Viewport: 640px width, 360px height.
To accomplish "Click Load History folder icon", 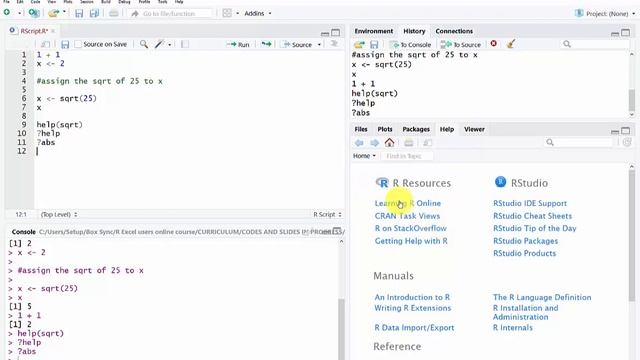I will point(359,44).
